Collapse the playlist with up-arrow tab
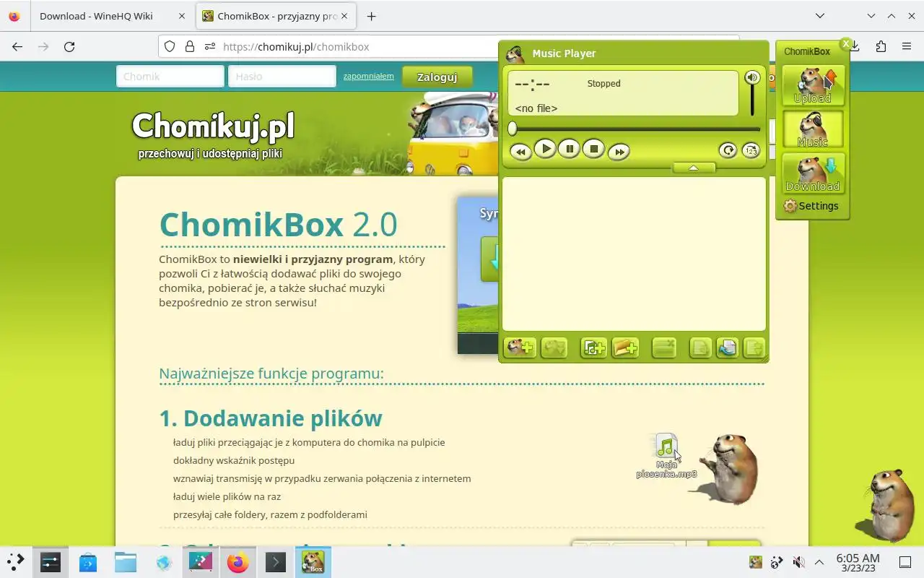This screenshot has width=924, height=578. [694, 168]
